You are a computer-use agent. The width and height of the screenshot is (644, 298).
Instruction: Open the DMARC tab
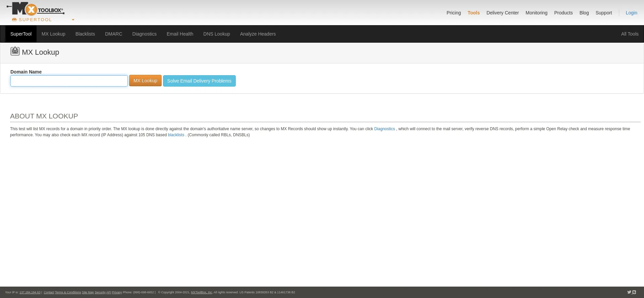pos(113,34)
